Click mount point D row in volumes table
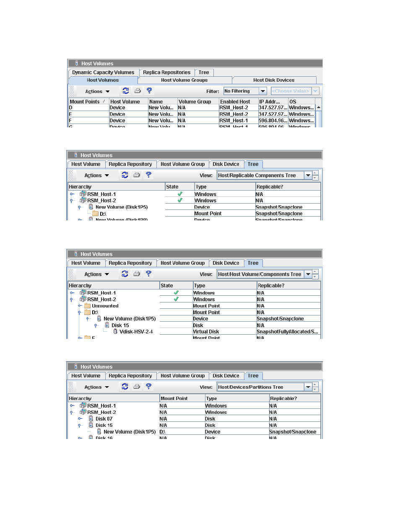The width and height of the screenshot is (400, 532). coord(192,108)
